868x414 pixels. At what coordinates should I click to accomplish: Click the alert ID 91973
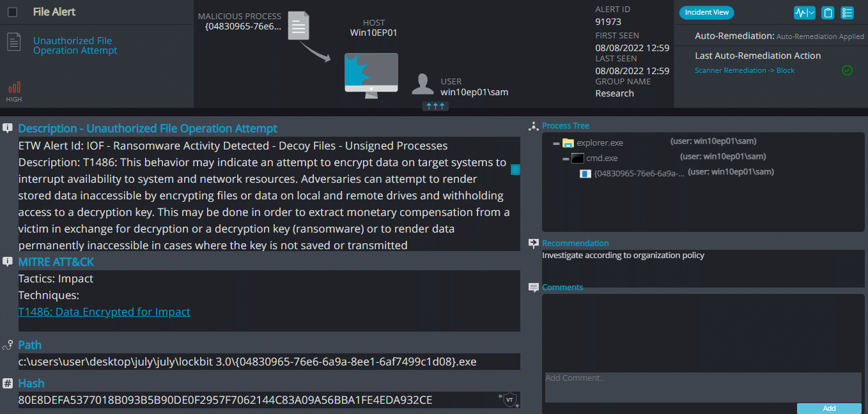608,22
